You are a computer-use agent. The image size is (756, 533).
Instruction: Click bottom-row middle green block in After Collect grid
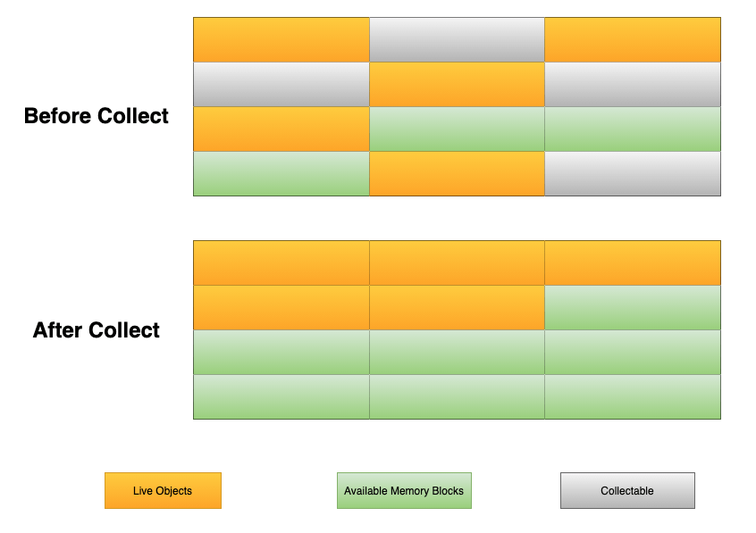click(x=457, y=396)
